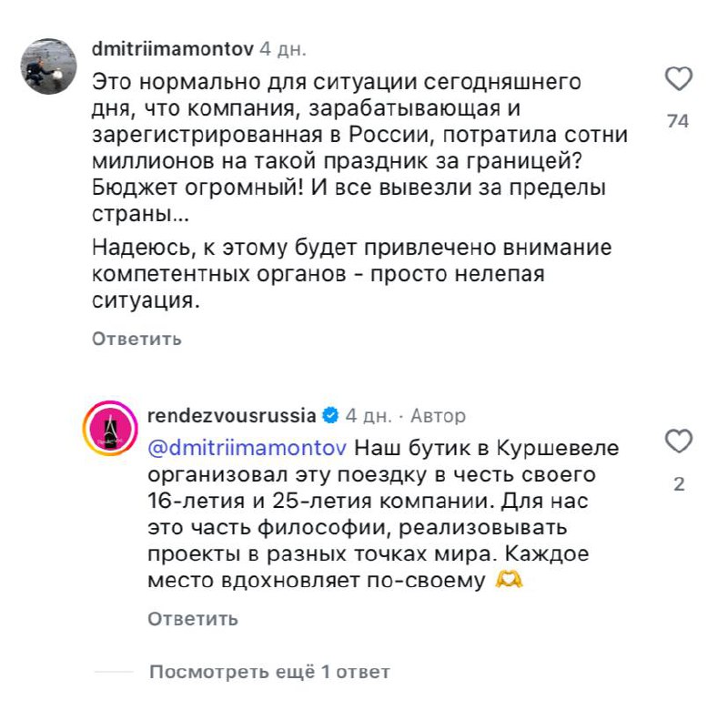Expand "Посмотреть ещё 1 ответ"
This screenshot has width=728, height=710.
269,672
